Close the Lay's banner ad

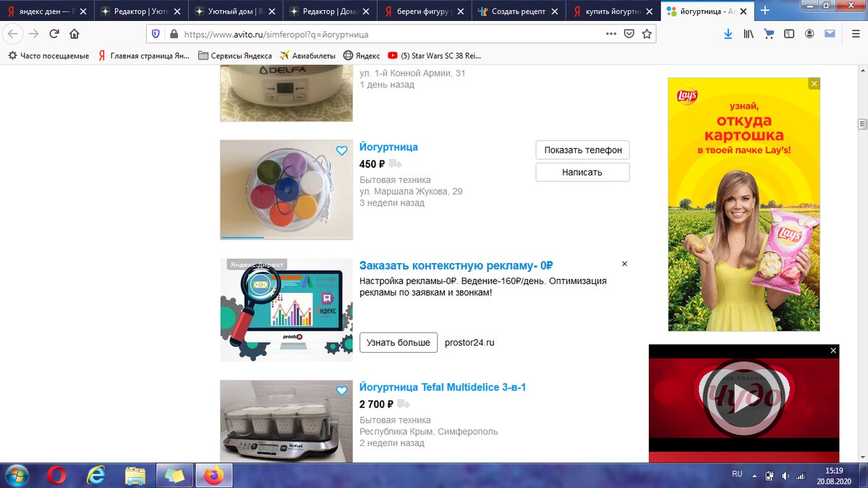tap(814, 84)
